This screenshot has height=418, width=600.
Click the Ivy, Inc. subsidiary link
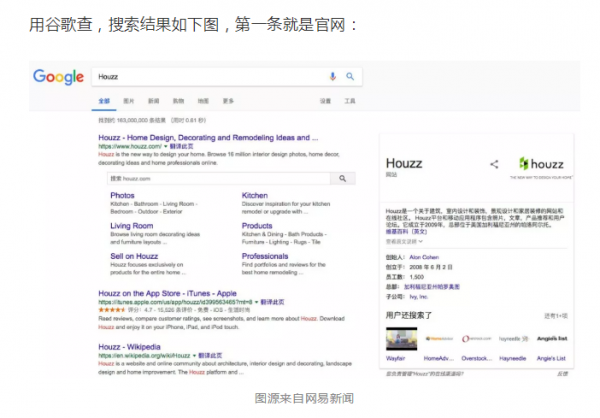click(419, 297)
